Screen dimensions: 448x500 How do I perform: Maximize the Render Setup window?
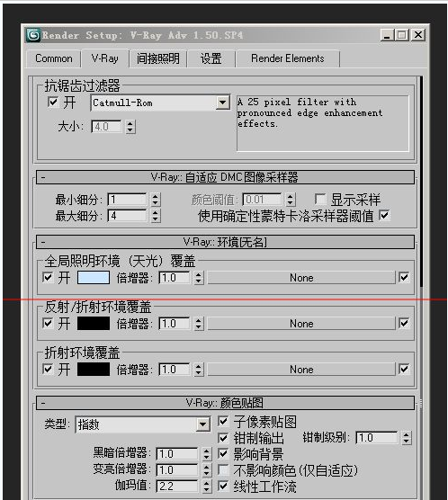[402, 35]
